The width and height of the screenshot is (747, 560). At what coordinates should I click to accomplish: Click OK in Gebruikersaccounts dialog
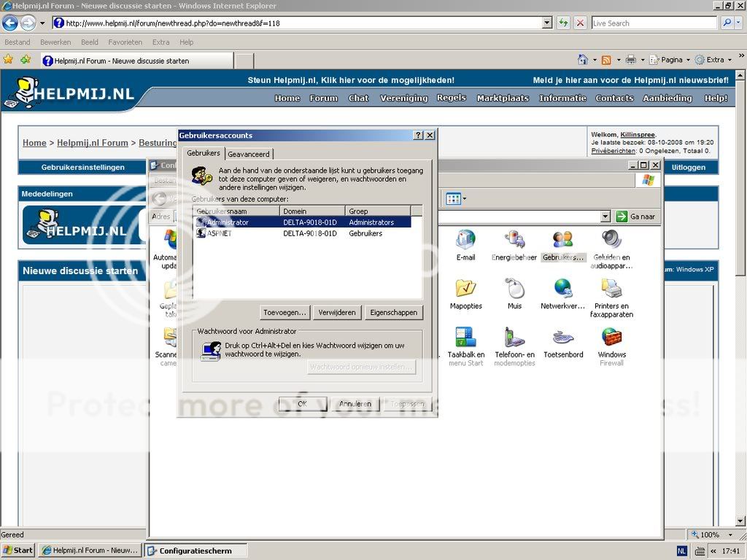click(303, 404)
